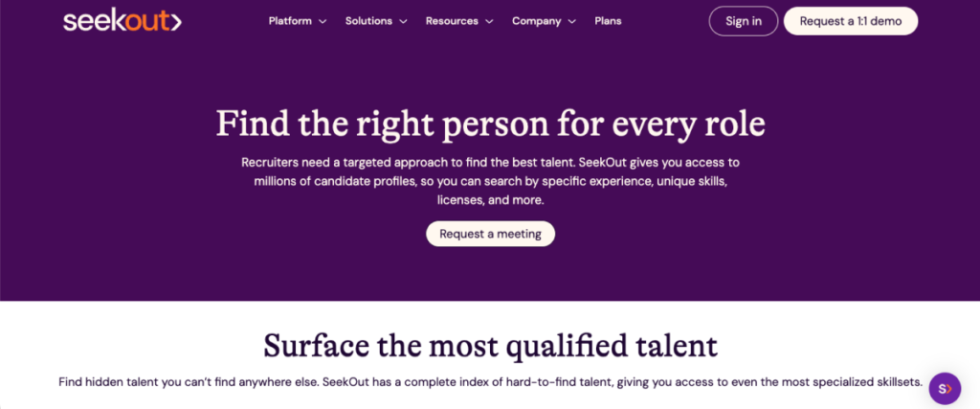
Task: Open the Platform menu label
Action: pos(289,21)
